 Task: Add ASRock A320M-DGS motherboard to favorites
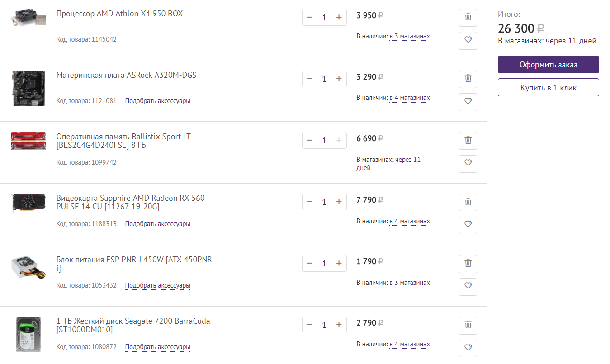click(x=468, y=101)
